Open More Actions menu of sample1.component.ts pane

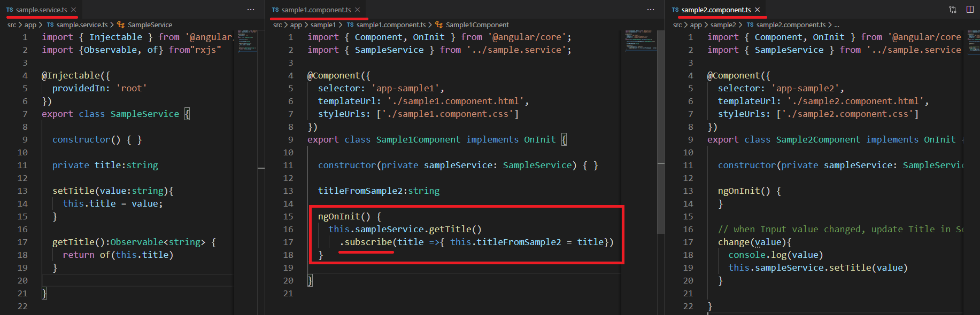[651, 10]
